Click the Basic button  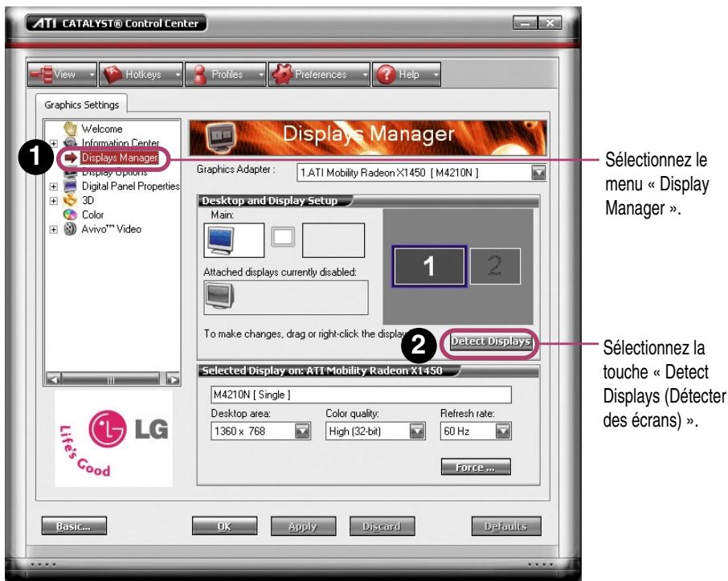coord(74,526)
